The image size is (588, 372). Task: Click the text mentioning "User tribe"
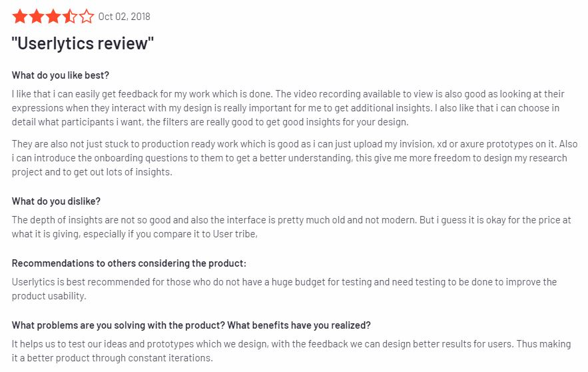[235, 234]
